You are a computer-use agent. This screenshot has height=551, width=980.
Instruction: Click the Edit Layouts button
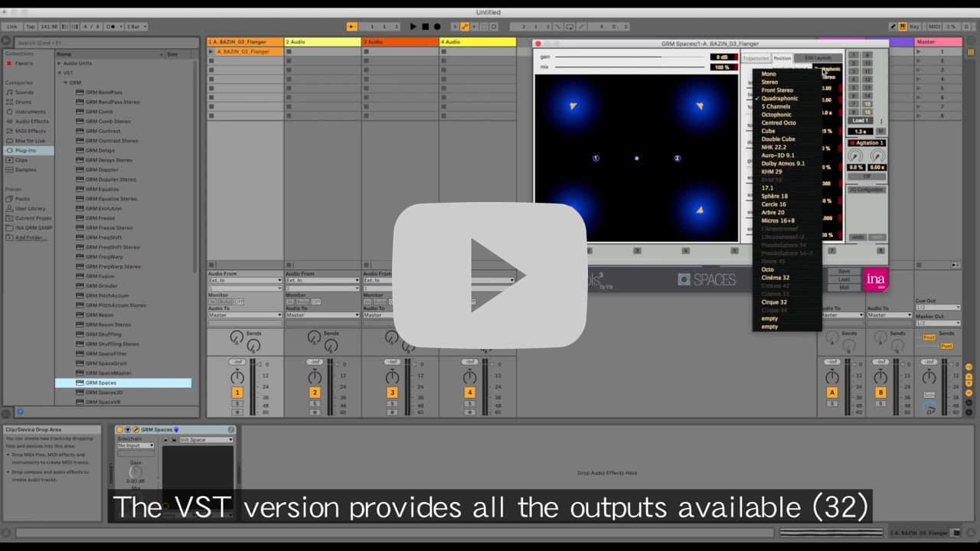coord(818,58)
